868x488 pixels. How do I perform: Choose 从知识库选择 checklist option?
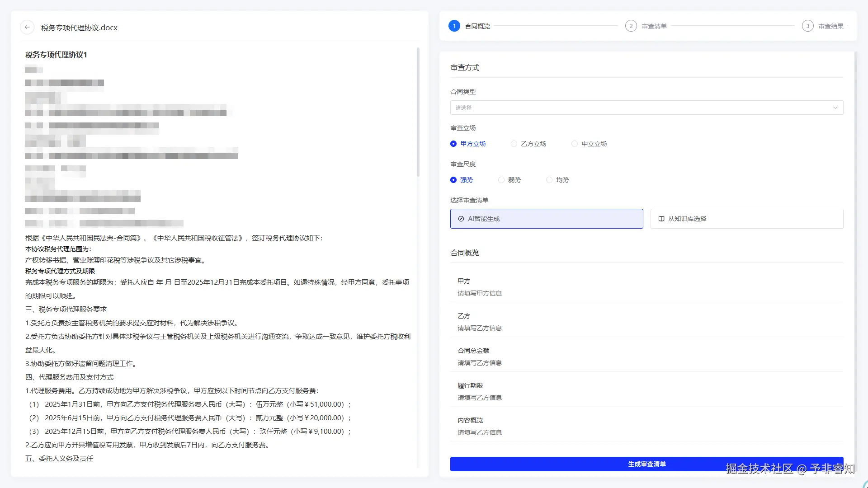[x=746, y=219]
